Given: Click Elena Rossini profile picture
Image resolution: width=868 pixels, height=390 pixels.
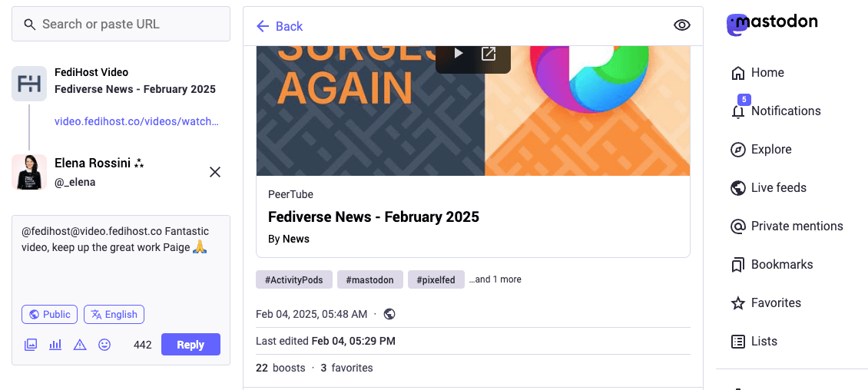Looking at the screenshot, I should click(29, 172).
